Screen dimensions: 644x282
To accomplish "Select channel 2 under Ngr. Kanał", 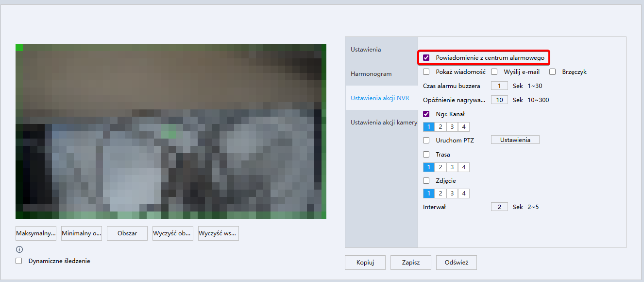I will pyautogui.click(x=441, y=127).
